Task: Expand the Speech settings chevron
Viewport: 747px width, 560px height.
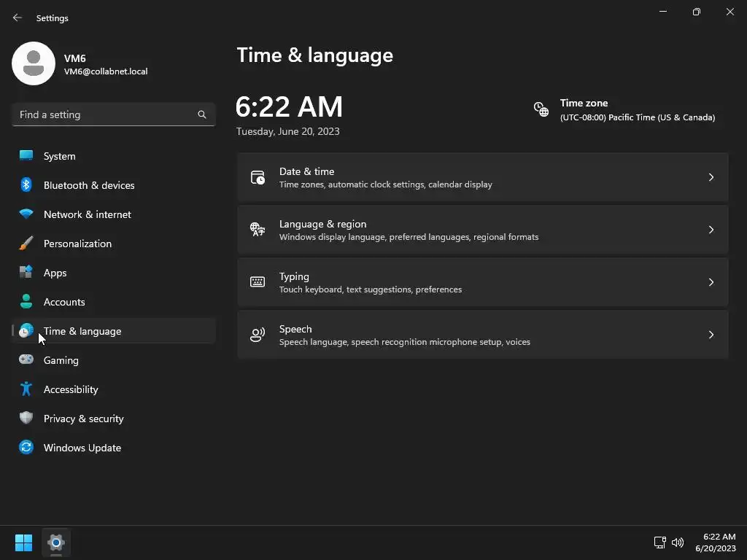Action: pyautogui.click(x=711, y=335)
